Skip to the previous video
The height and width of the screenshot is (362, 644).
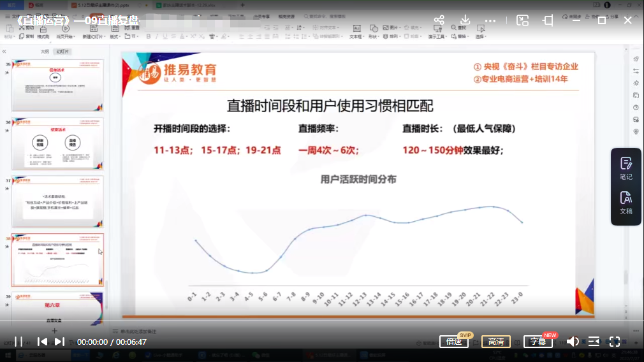[42, 342]
